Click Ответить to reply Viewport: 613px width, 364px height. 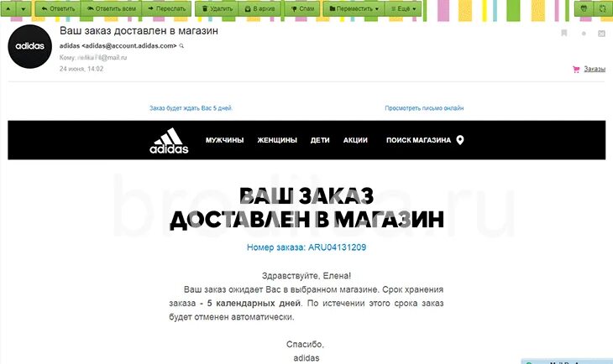click(58, 8)
